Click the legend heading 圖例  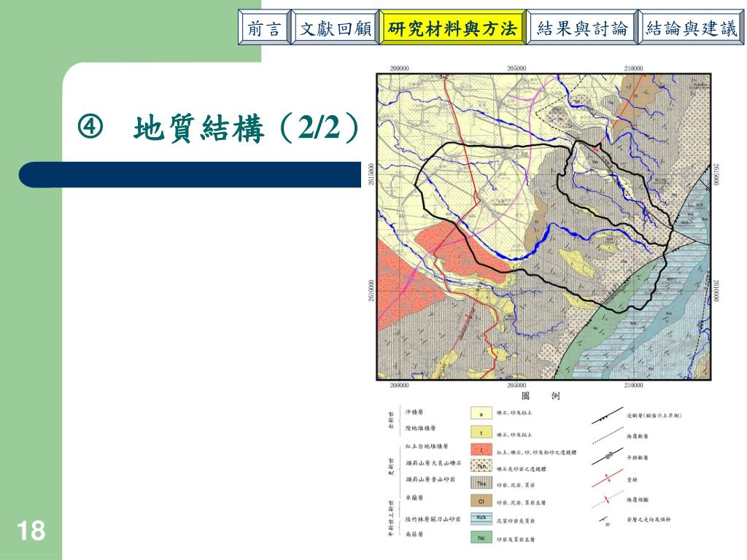pyautogui.click(x=541, y=396)
